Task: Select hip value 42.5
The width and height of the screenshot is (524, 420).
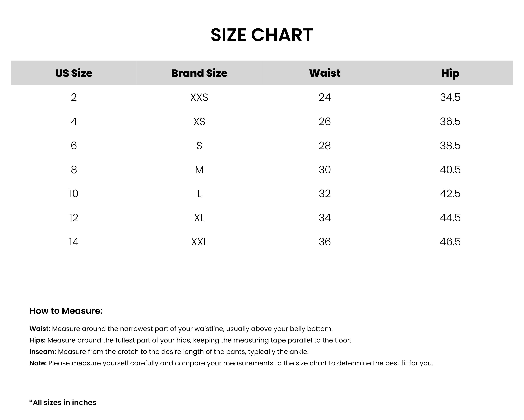Action: click(450, 194)
